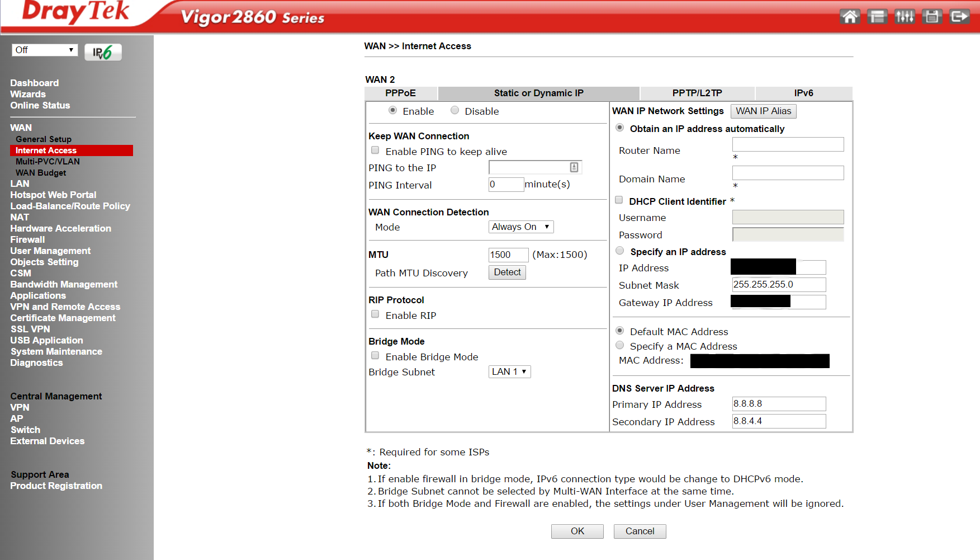Select the Disable radio button for WAN 2
Viewport: 980px width, 560px height.
pos(455,110)
